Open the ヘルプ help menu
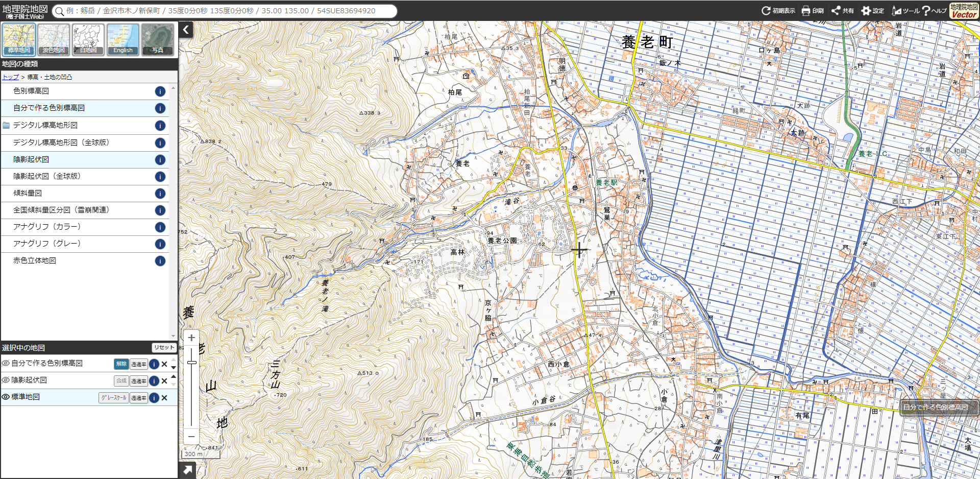 934,11
